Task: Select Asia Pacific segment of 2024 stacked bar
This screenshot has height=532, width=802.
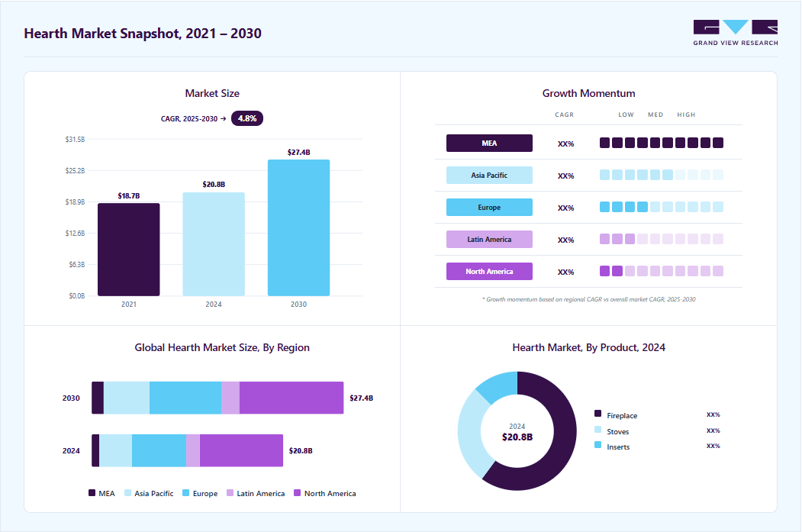Action: click(x=115, y=450)
